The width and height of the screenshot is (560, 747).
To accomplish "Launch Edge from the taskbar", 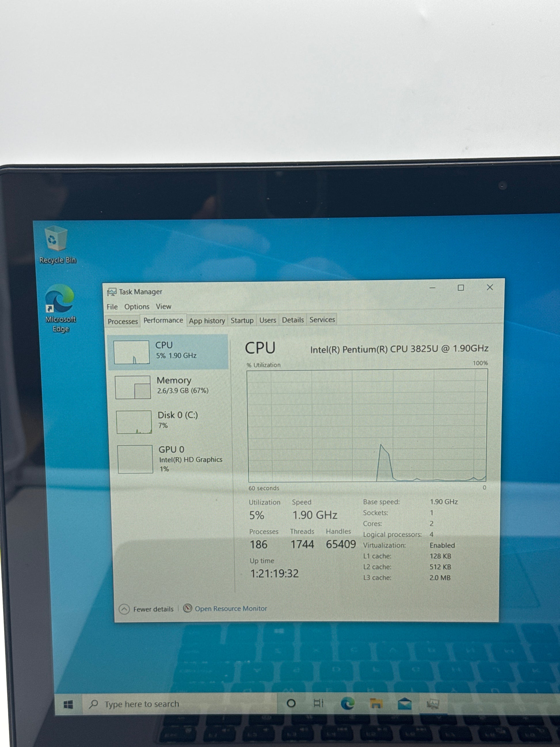I will (x=347, y=704).
